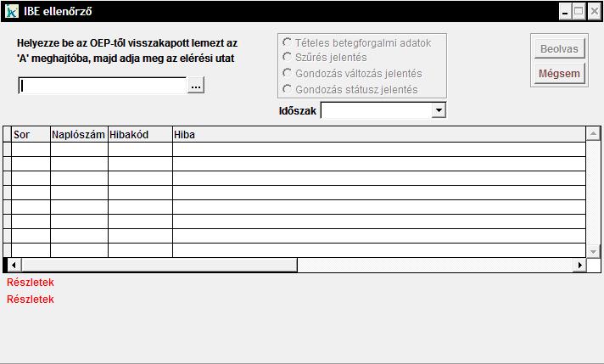Click the 'Hibakód' column header
Viewport: 604px width, 364px height.
[140, 134]
